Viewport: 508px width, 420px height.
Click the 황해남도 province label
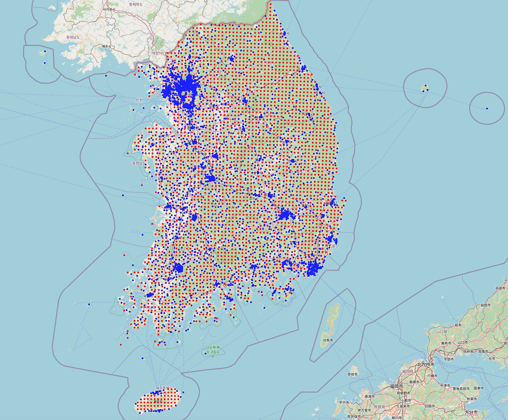tap(73, 37)
